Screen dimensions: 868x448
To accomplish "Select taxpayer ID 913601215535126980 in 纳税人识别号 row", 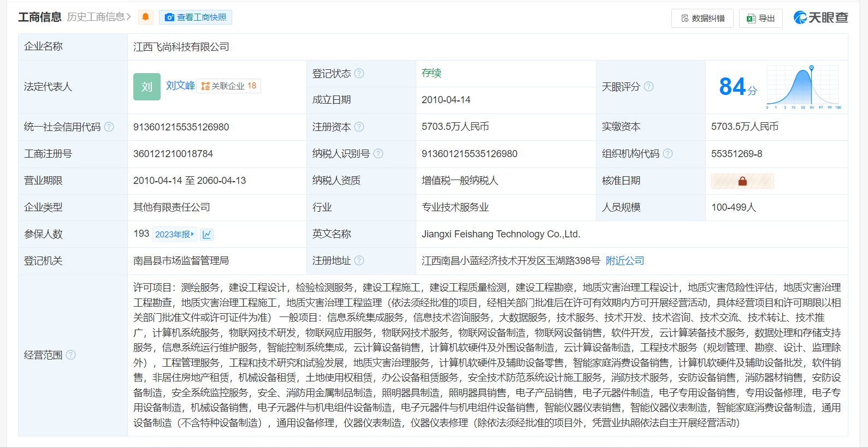I will click(470, 154).
